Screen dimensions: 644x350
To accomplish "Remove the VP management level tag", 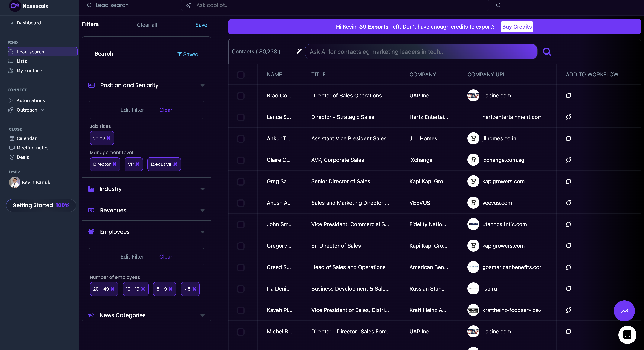I will [137, 164].
